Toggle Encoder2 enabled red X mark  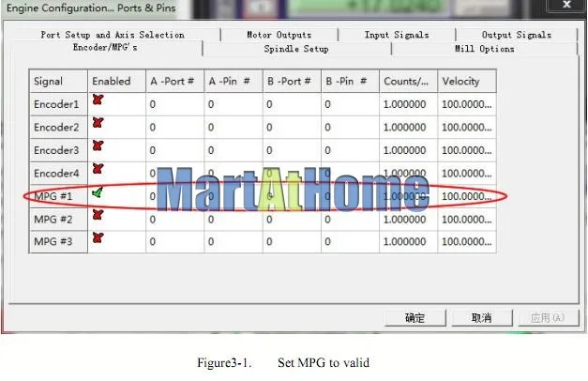coord(98,122)
